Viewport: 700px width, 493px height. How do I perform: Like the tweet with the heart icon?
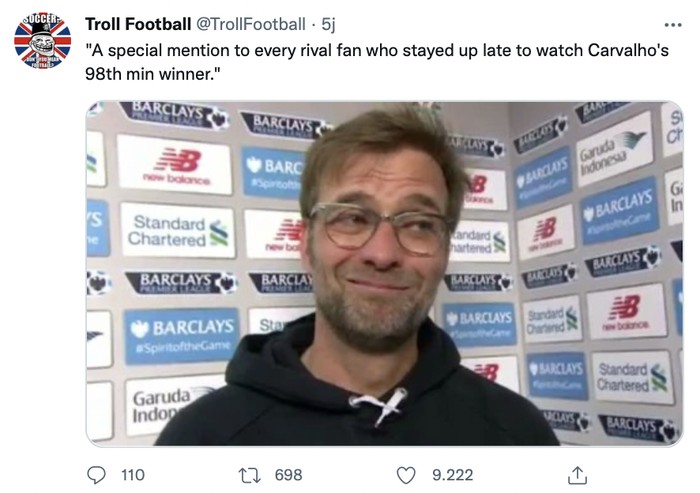[406, 475]
